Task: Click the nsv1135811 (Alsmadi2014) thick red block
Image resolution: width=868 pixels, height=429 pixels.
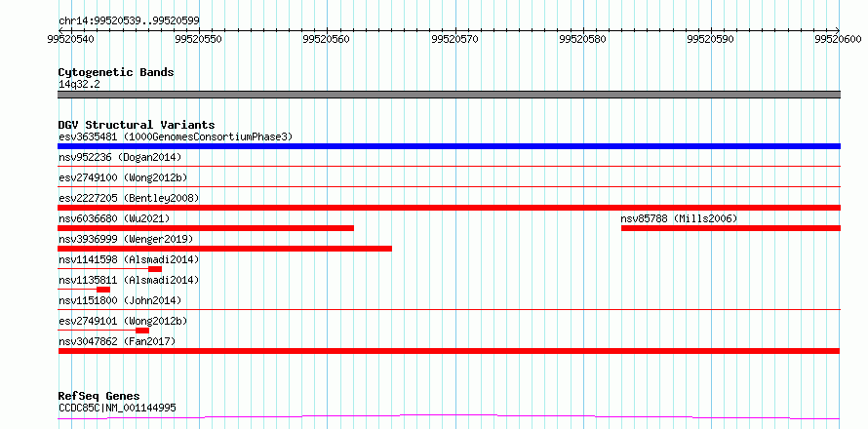Action: (103, 290)
